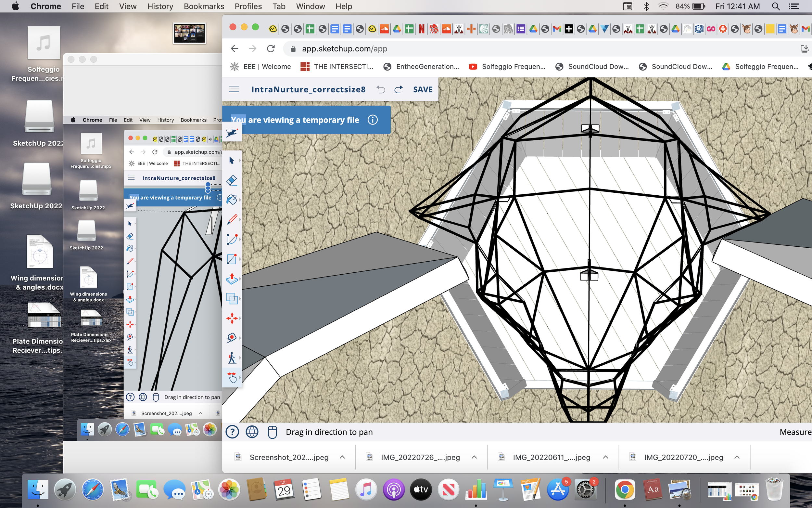Select the Walk tool
This screenshot has height=508, width=812.
(x=232, y=358)
